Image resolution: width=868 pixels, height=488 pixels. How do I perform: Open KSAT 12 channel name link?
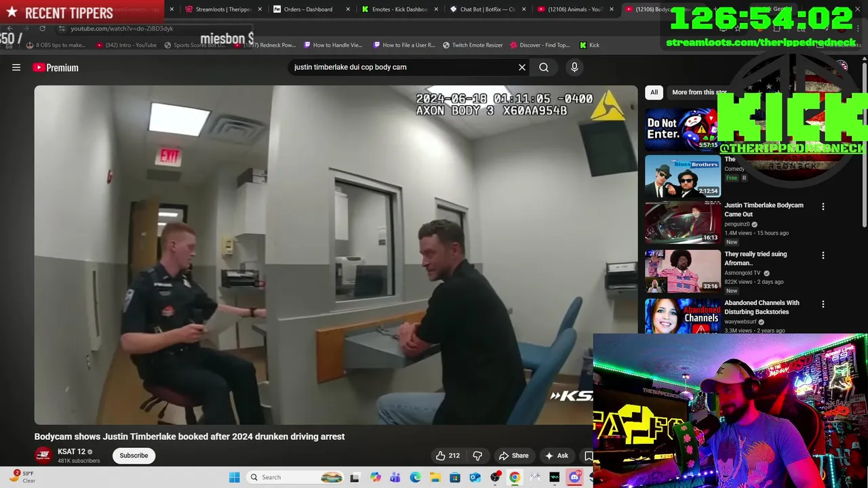[71, 451]
